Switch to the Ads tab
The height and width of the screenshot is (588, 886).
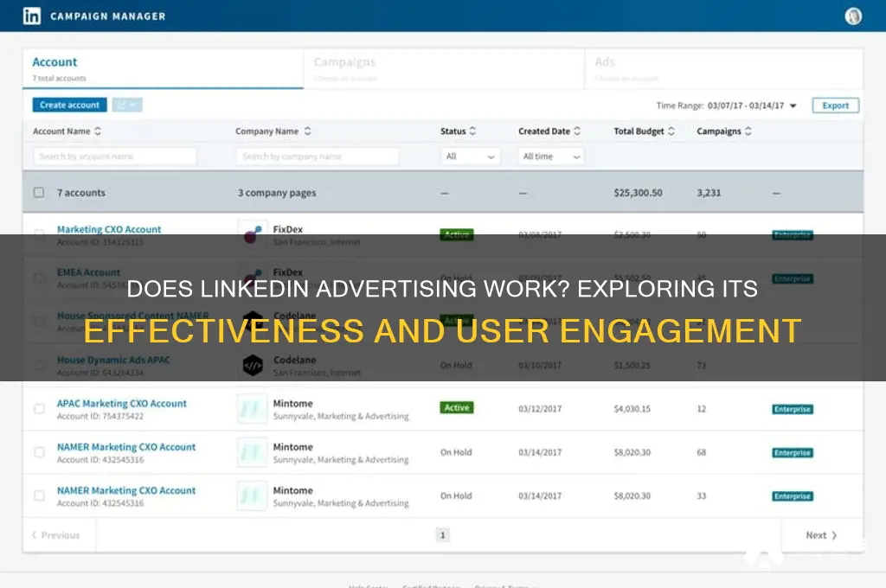tap(724, 69)
